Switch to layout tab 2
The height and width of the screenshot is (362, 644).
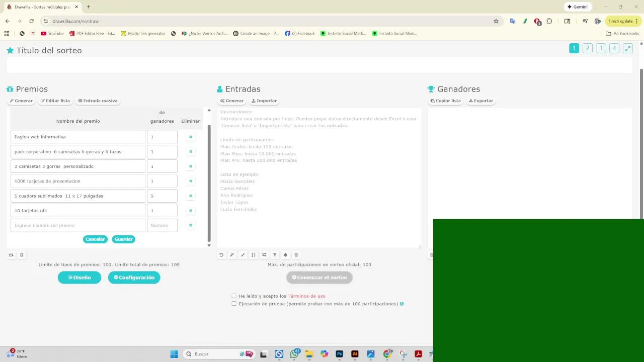[588, 48]
